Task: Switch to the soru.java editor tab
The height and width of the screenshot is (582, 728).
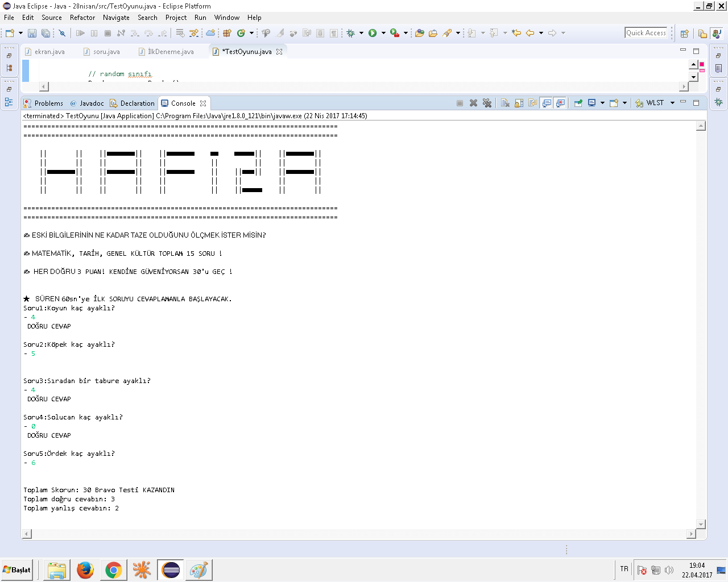Action: (106, 52)
